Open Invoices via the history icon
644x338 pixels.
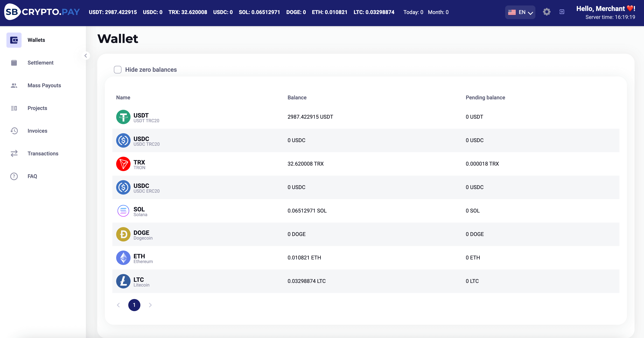(x=14, y=131)
